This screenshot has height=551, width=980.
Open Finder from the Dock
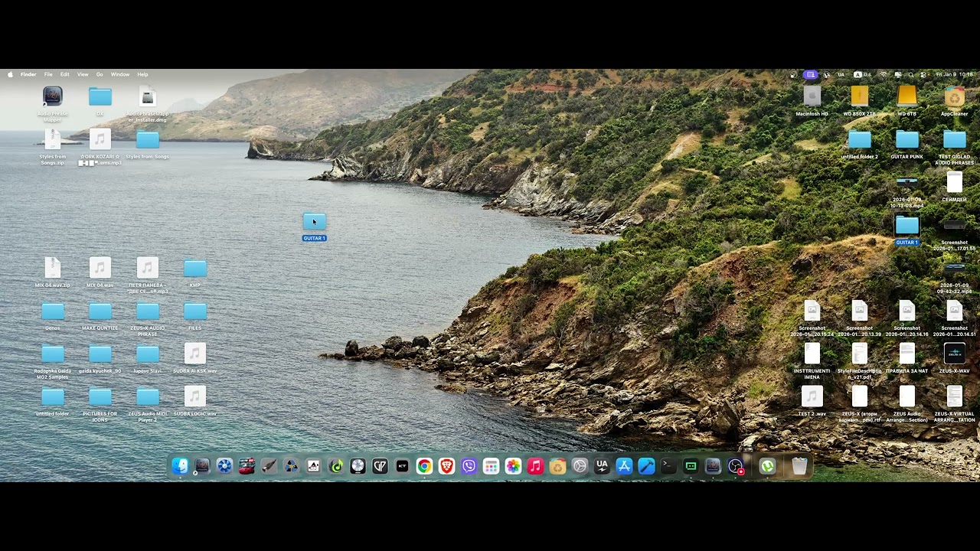click(x=180, y=466)
